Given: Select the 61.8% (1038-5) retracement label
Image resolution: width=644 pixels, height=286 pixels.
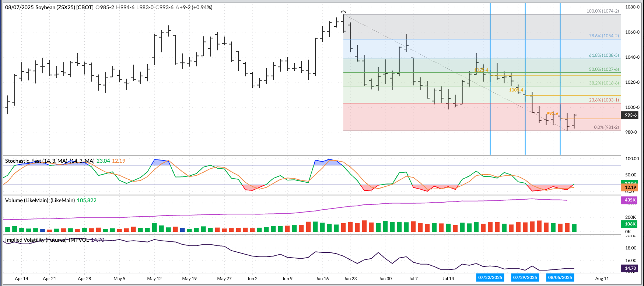Looking at the screenshot, I should (603, 55).
